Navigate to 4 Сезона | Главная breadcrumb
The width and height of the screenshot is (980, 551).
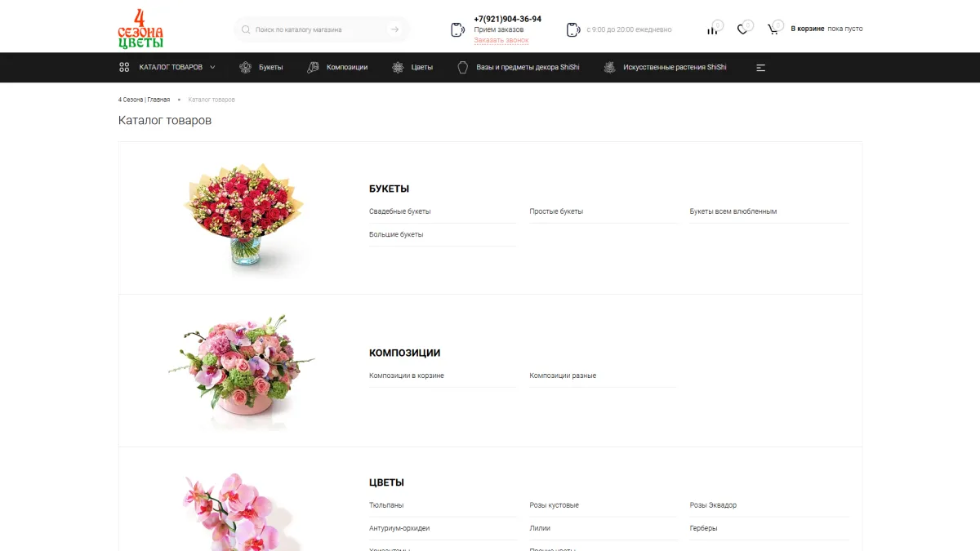click(x=144, y=100)
